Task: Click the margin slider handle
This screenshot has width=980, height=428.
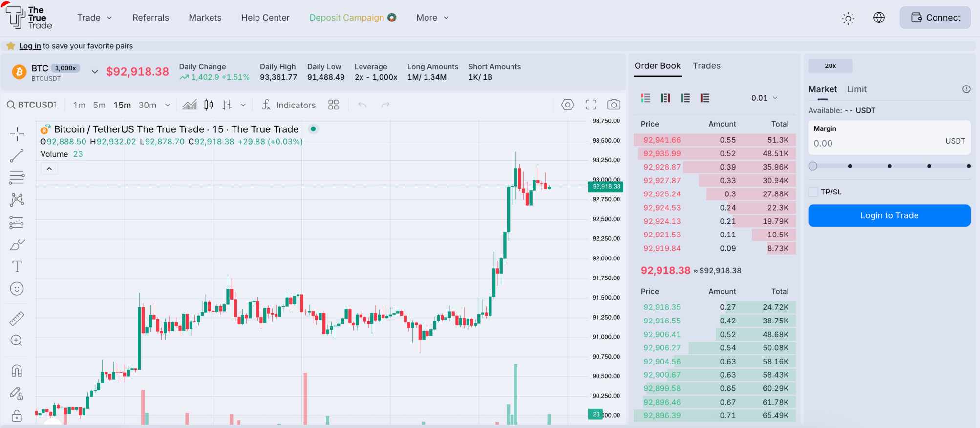Action: pyautogui.click(x=813, y=166)
